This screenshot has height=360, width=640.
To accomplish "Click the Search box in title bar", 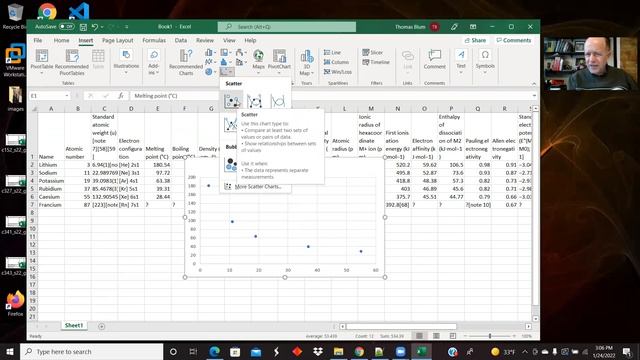I will [287, 27].
